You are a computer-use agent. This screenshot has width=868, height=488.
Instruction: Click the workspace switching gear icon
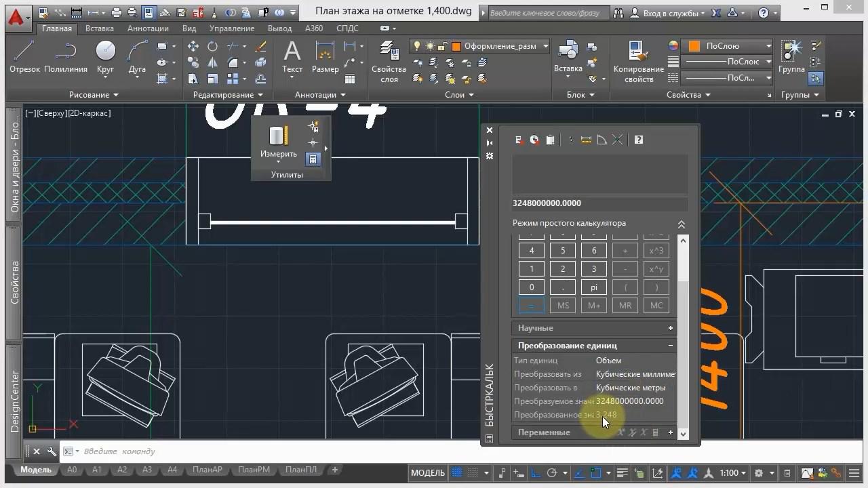(x=759, y=472)
